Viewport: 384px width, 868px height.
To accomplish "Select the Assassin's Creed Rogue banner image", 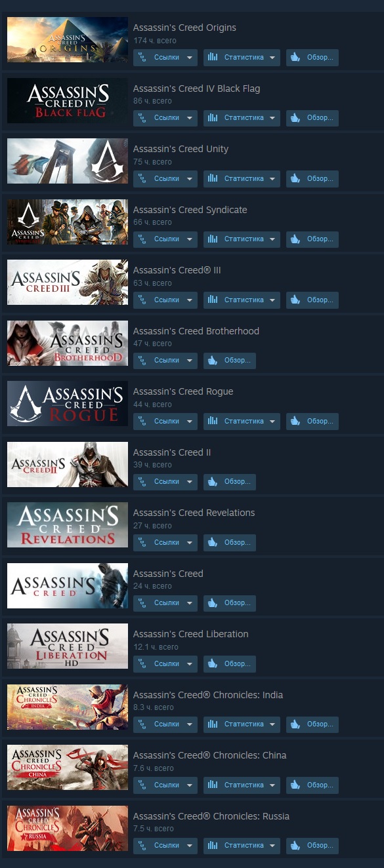I will coord(68,404).
